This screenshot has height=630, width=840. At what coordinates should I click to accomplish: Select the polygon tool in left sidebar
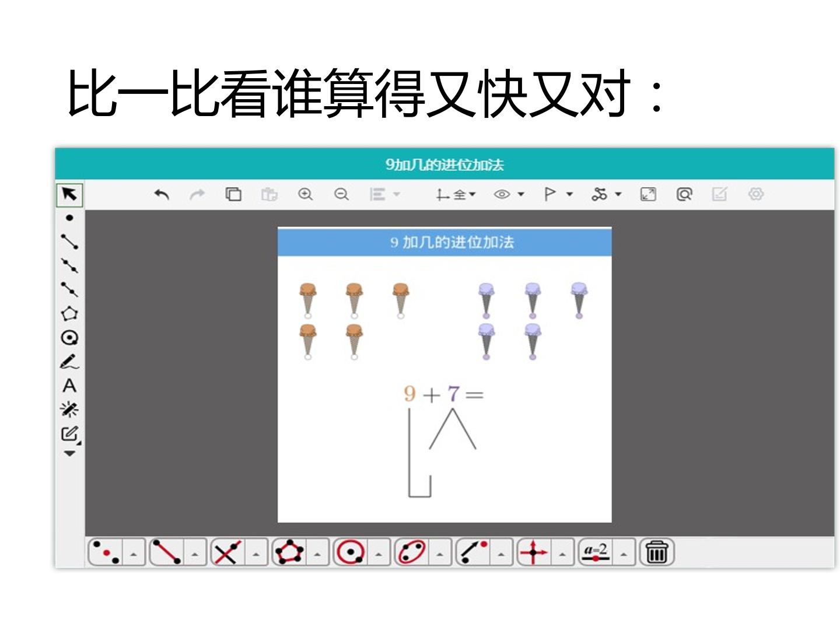[69, 313]
